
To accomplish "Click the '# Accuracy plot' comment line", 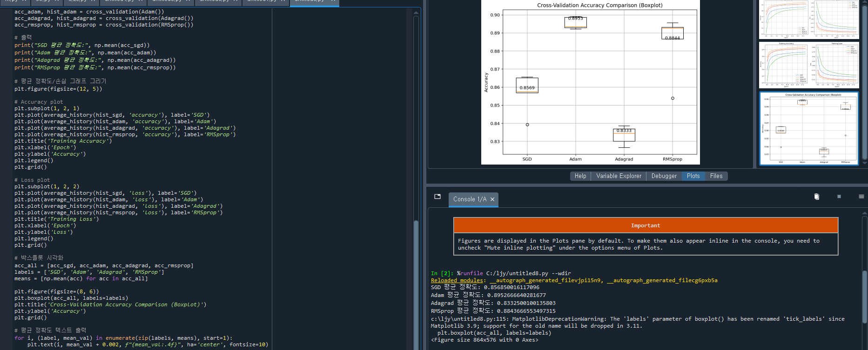I will click(39, 102).
